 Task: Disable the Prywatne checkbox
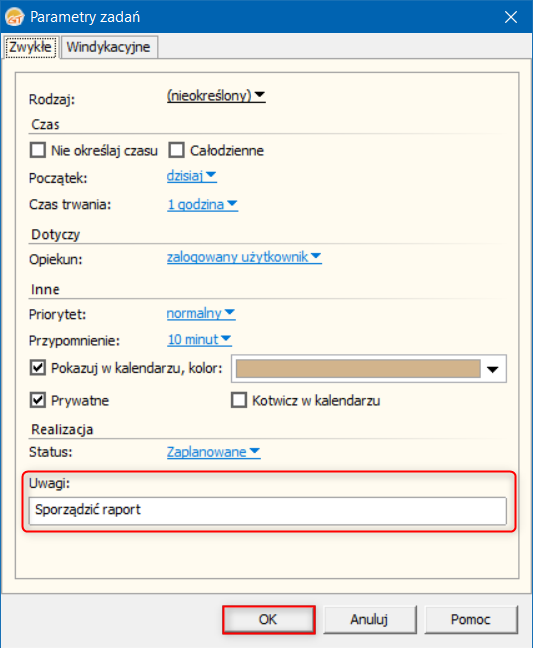(x=38, y=400)
